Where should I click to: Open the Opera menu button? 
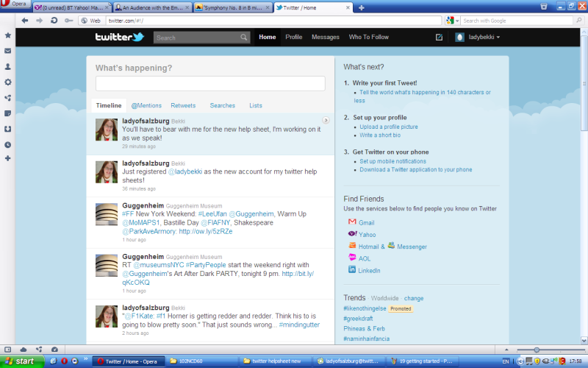tap(14, 4)
